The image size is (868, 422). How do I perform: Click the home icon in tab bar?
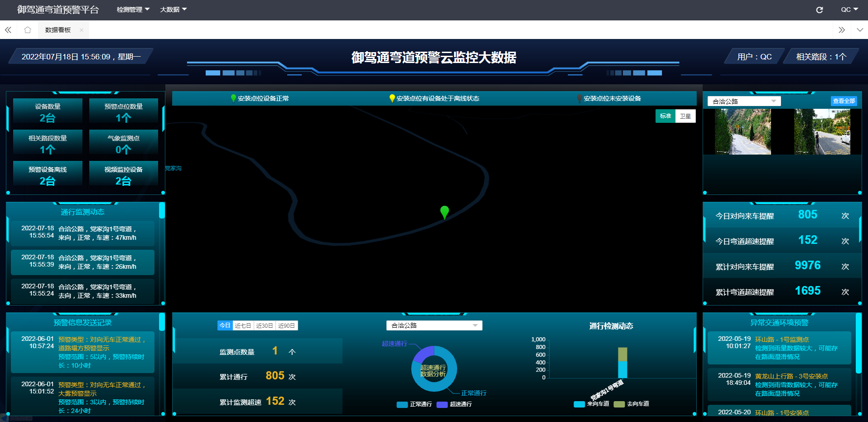point(28,30)
